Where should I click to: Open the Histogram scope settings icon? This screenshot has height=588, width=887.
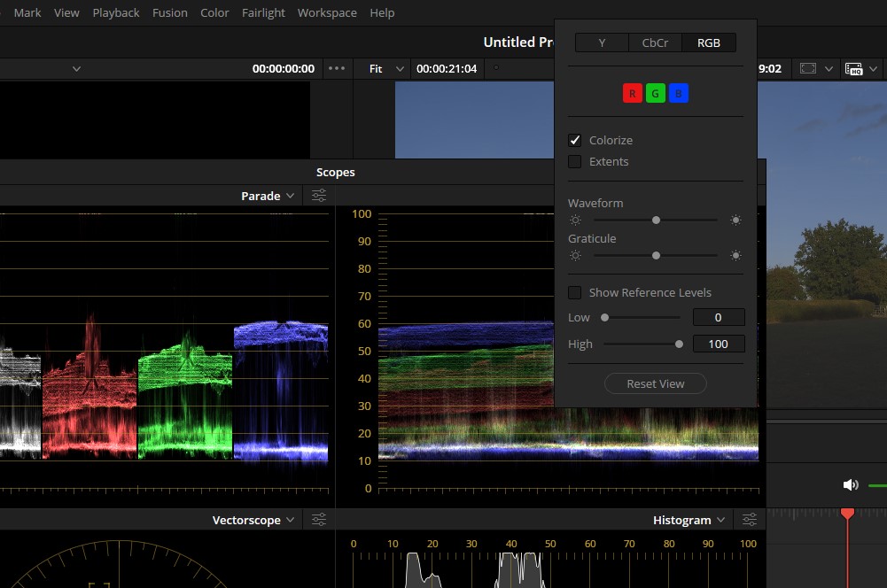pyautogui.click(x=750, y=520)
